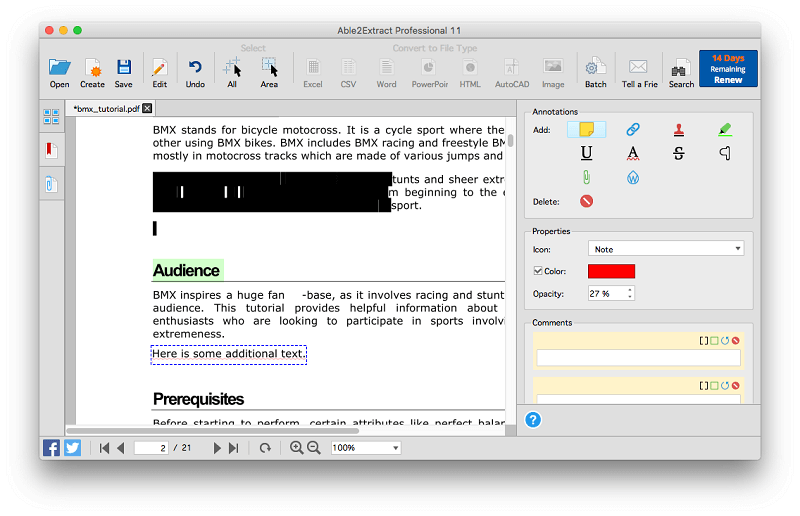The height and width of the screenshot is (516, 800).
Task: Zoom out of the document
Action: 313,448
